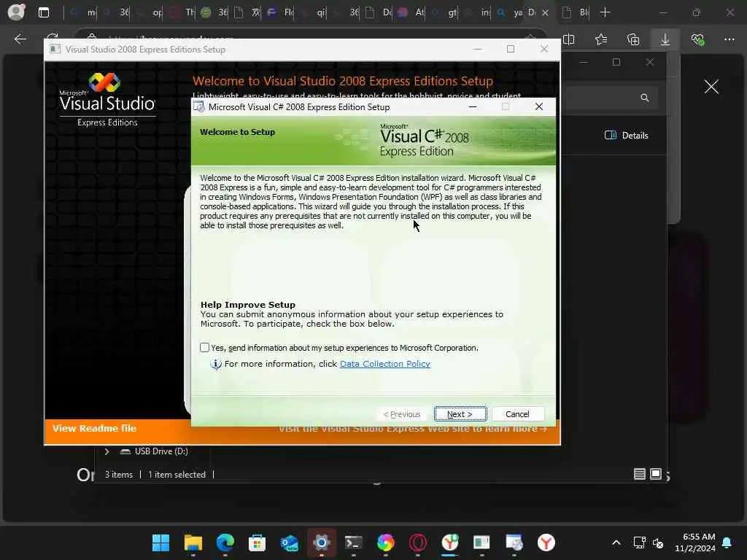
Task: Open muted volume control in system tray
Action: point(658,542)
